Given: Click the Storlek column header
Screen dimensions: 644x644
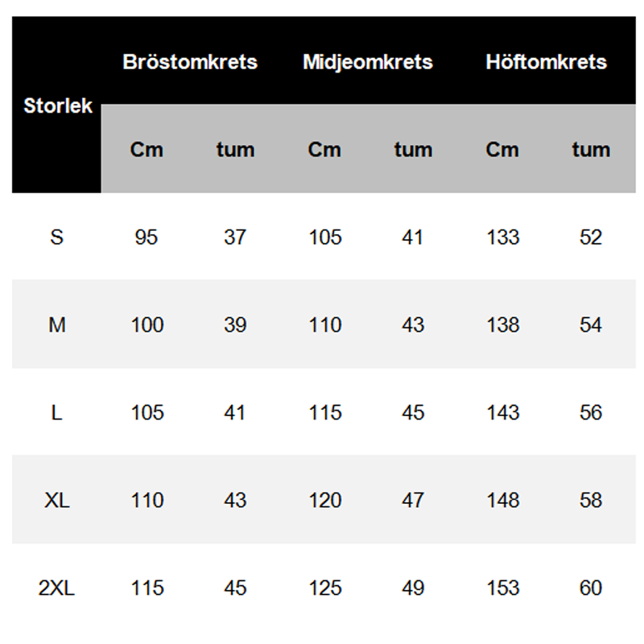Looking at the screenshot, I should tap(57, 106).
